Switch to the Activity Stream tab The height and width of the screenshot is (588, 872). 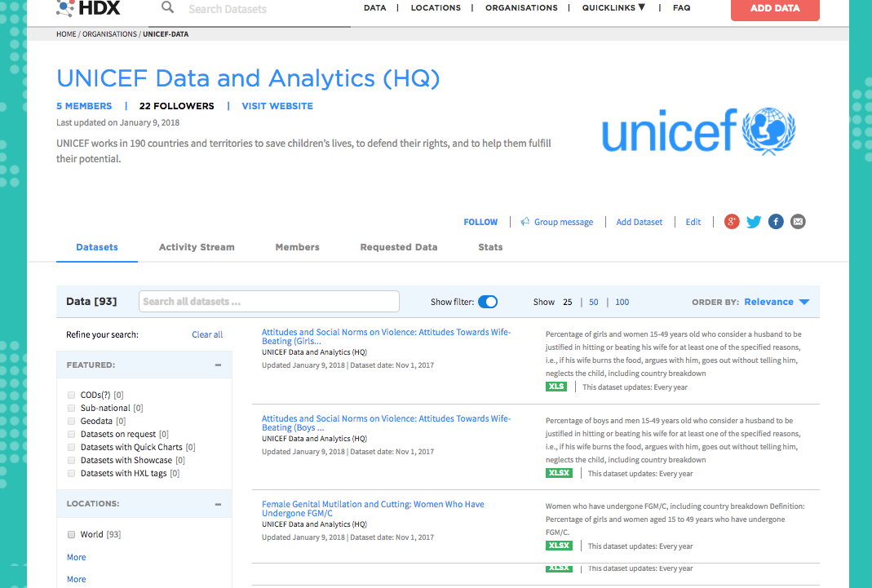click(x=197, y=247)
